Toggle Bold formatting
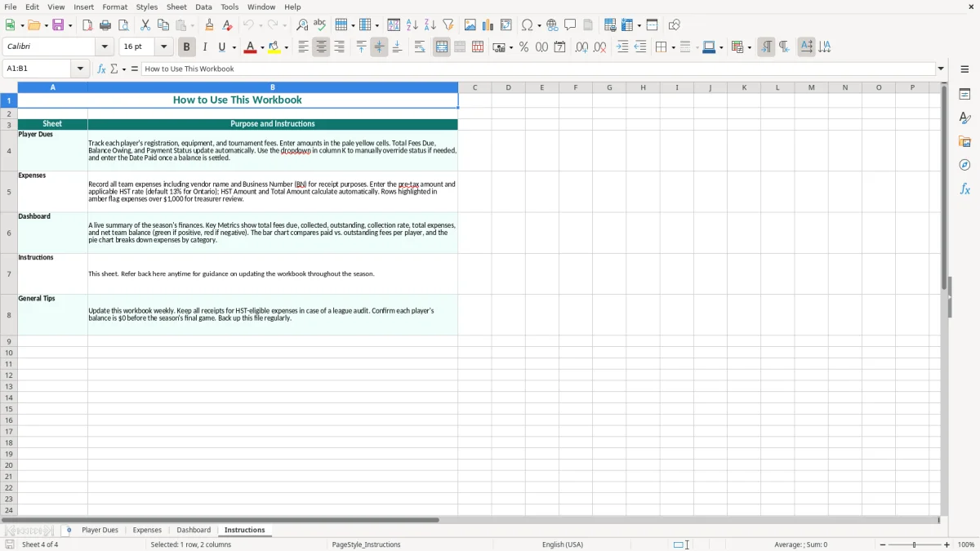The height and width of the screenshot is (551, 980). click(x=187, y=47)
